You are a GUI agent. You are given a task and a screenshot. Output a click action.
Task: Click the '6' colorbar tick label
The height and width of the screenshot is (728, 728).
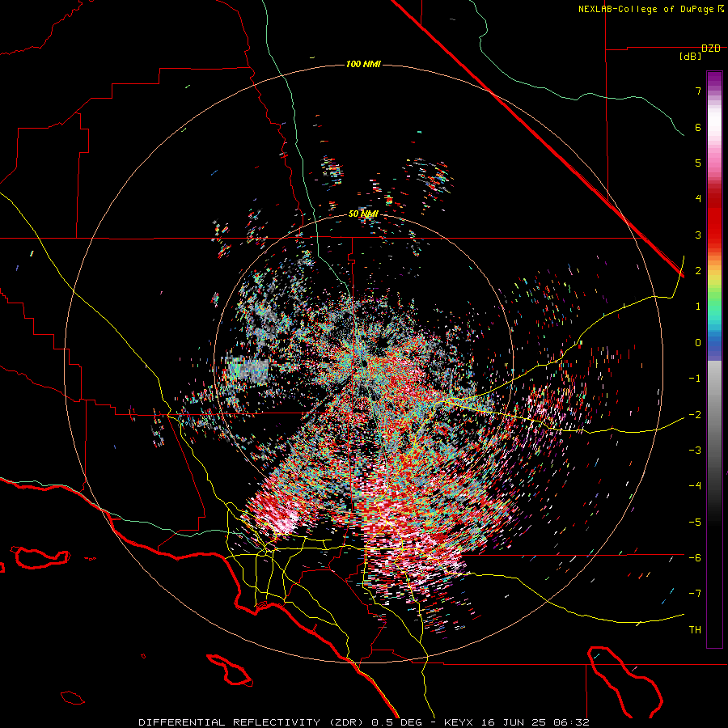698,127
